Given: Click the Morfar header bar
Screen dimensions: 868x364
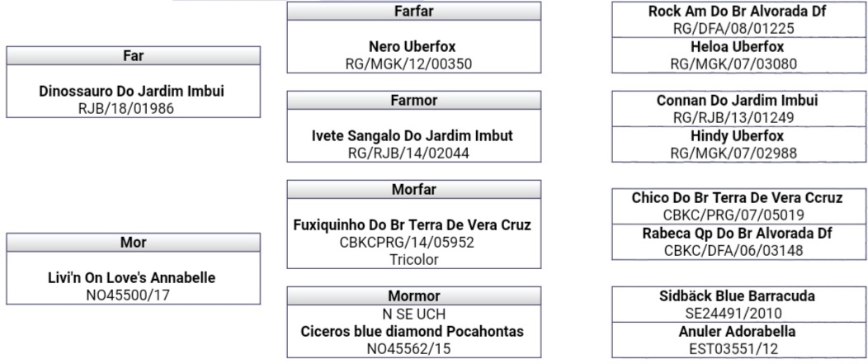Looking at the screenshot, I should click(x=414, y=189).
